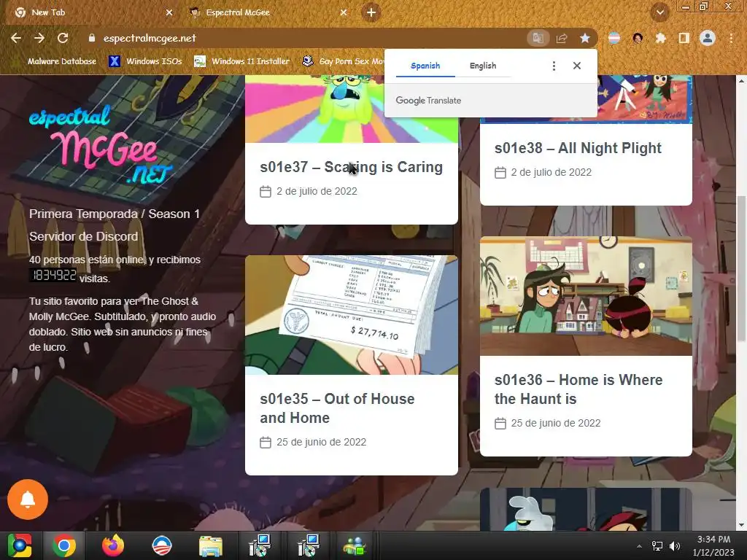Click the date 2 de julio de 2022 under s01e37

pos(317,192)
